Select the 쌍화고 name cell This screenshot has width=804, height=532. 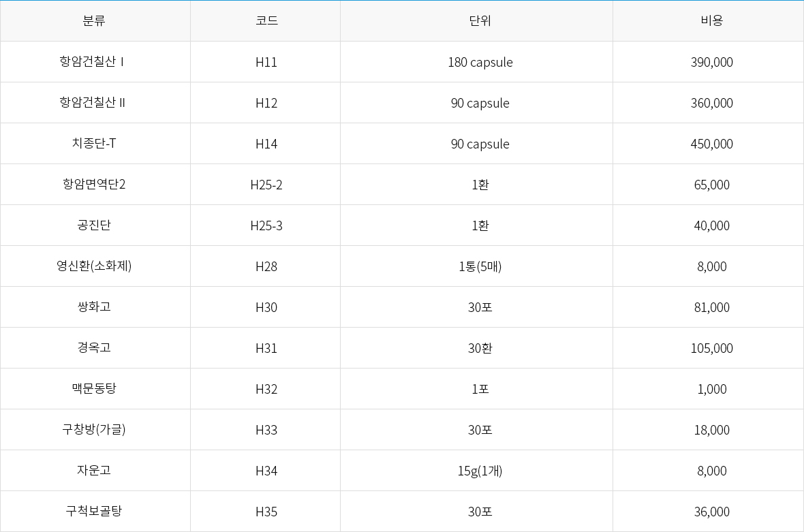(94, 307)
